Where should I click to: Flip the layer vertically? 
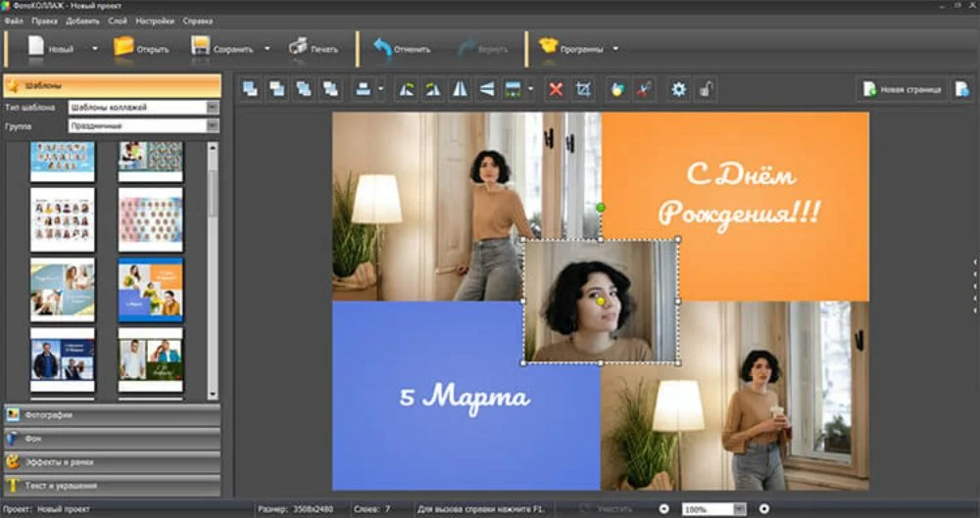pos(487,90)
